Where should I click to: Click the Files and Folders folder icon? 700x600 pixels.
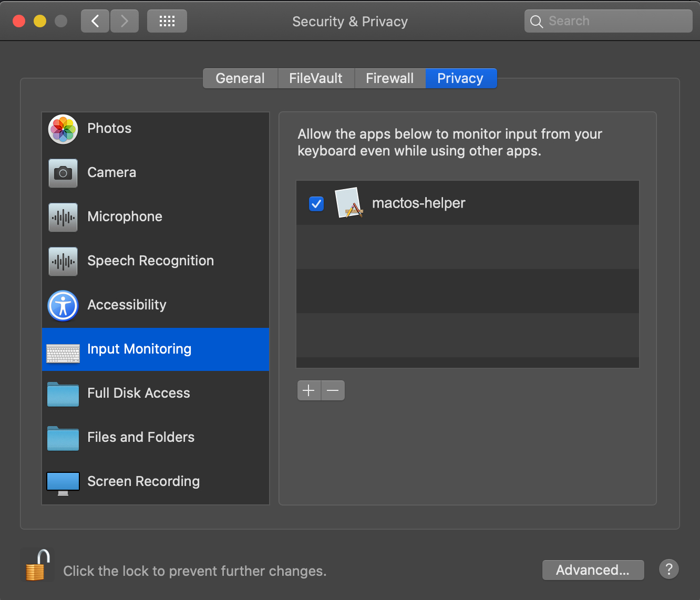point(63,438)
